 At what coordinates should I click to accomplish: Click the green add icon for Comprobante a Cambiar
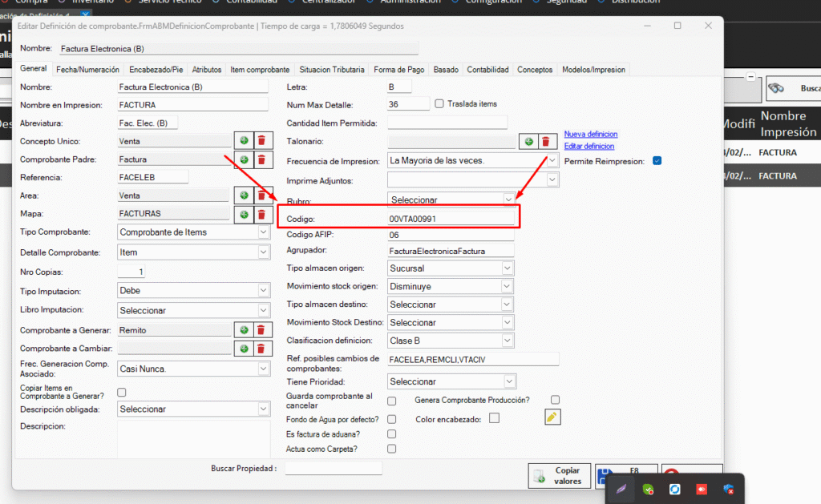pos(244,349)
